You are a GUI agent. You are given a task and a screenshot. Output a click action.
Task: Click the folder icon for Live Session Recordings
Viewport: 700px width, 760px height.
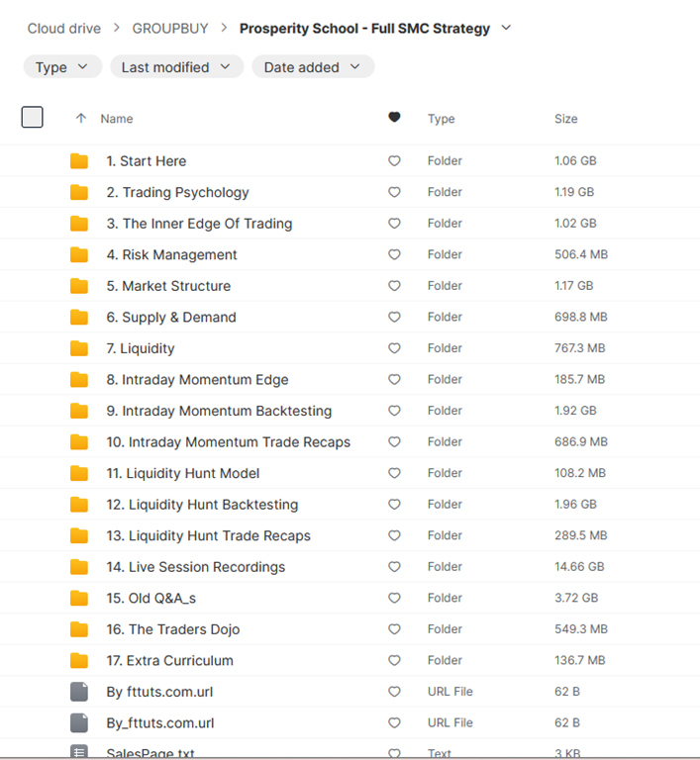(x=79, y=567)
